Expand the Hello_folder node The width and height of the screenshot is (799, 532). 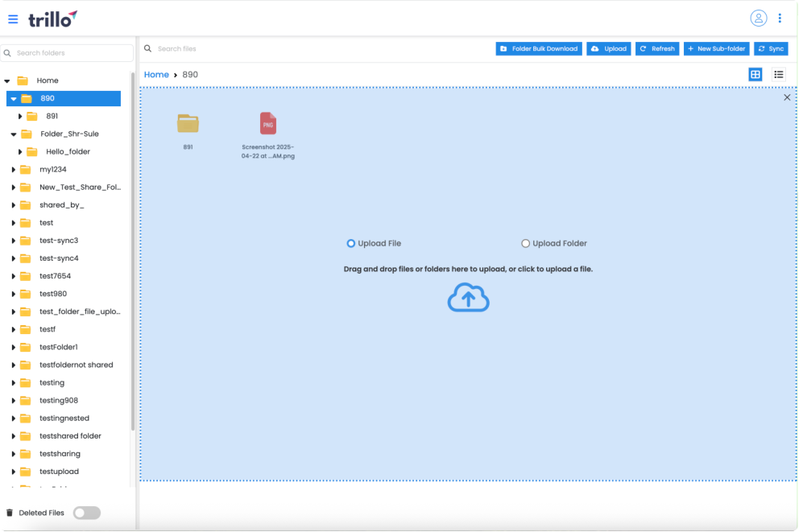coord(20,151)
